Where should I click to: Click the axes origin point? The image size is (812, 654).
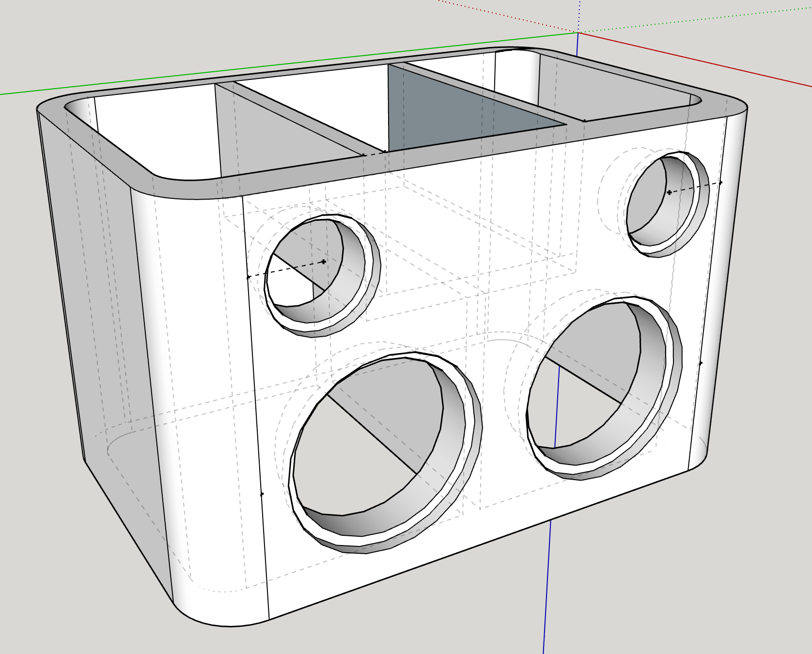[578, 32]
